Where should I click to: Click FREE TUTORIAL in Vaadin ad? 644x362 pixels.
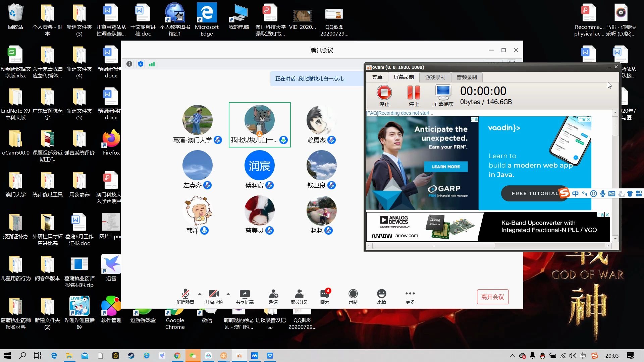point(535,193)
